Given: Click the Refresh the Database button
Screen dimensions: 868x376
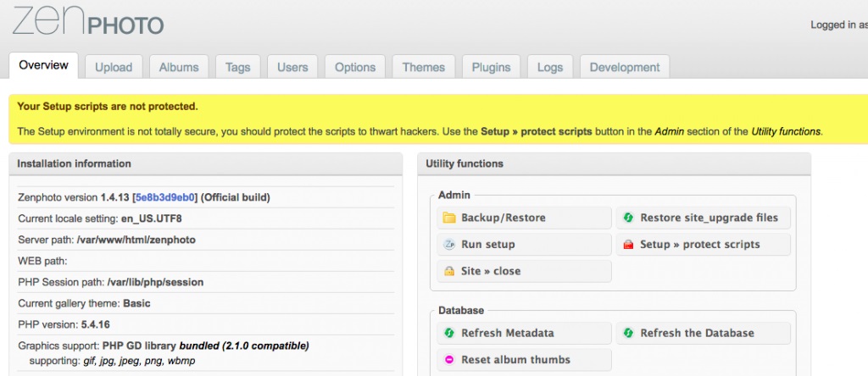Looking at the screenshot, I should click(x=703, y=334).
